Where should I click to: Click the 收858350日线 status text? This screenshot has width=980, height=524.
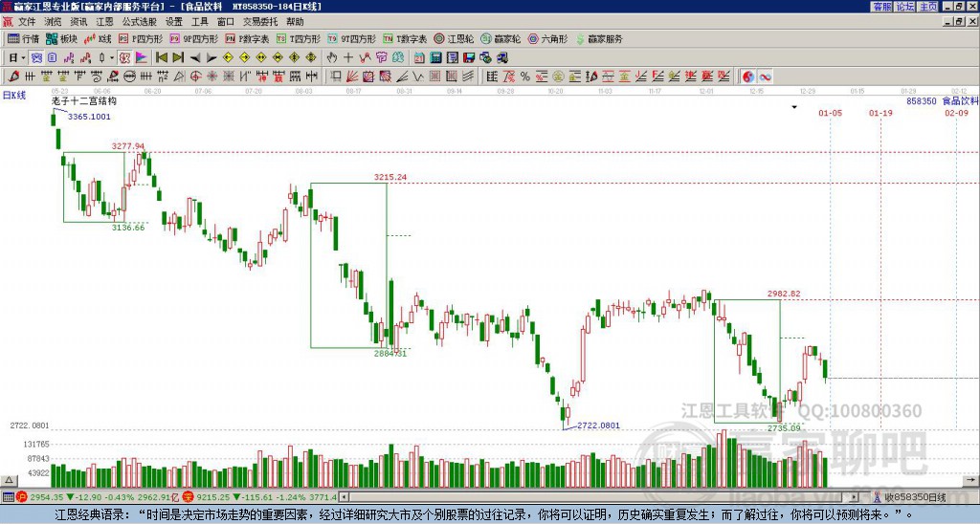click(915, 498)
